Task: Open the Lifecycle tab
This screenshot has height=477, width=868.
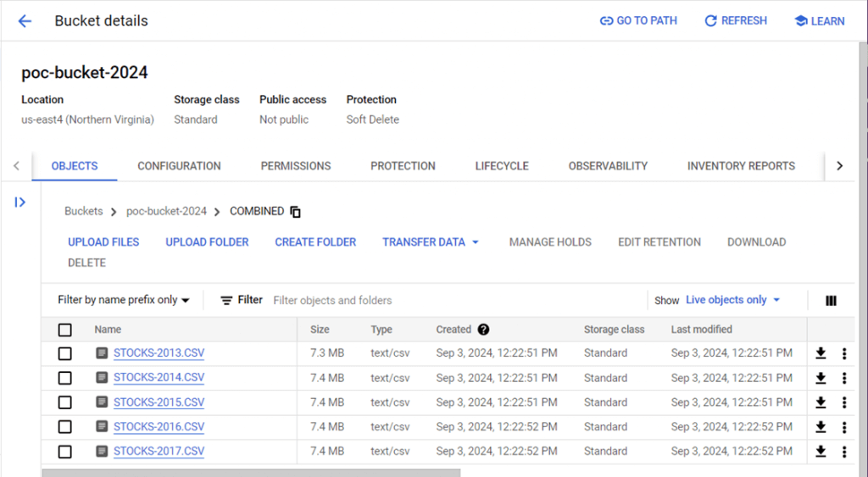Action: tap(502, 166)
